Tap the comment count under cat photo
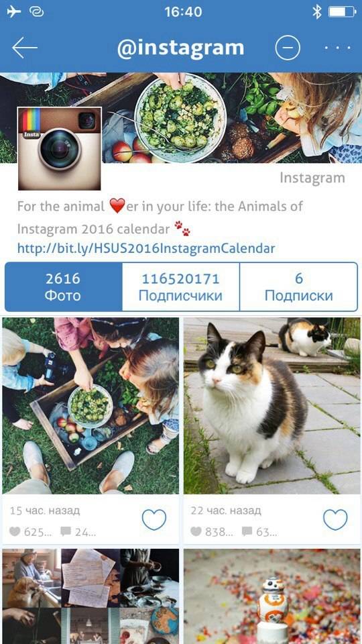Viewport: 362px width, 644px height. [259, 532]
